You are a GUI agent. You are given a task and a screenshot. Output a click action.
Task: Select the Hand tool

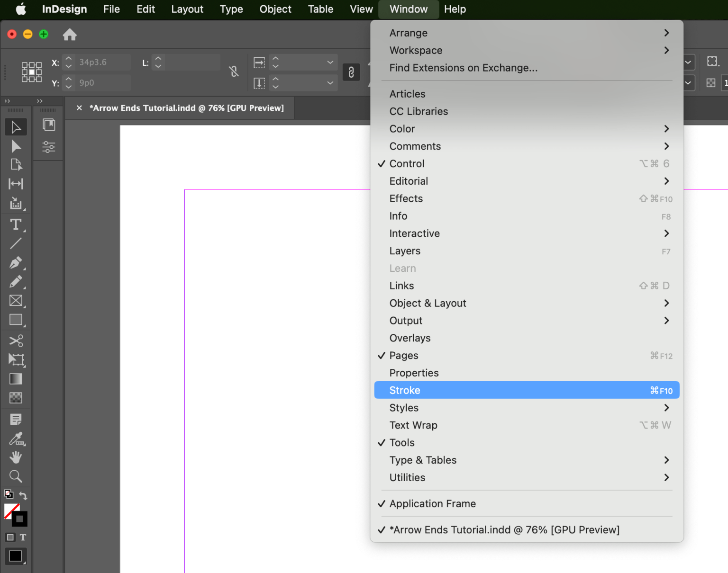click(16, 457)
